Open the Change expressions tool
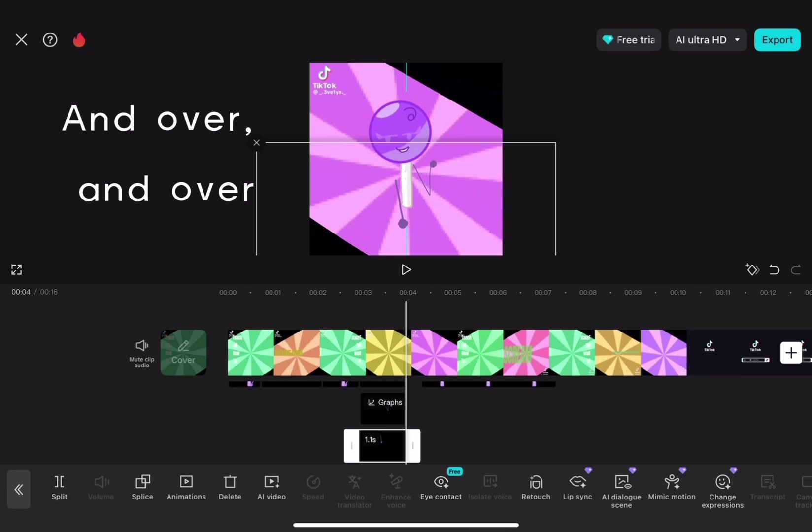The width and height of the screenshot is (812, 532). [723, 491]
